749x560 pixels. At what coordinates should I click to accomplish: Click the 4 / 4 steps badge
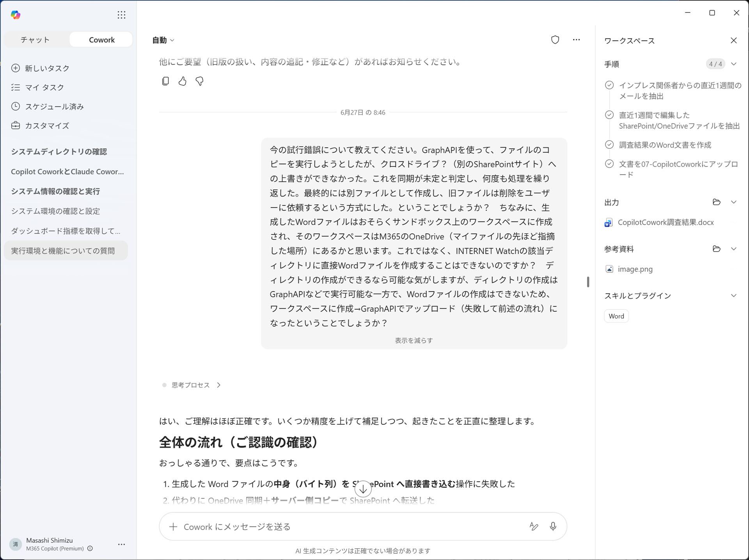pos(715,64)
